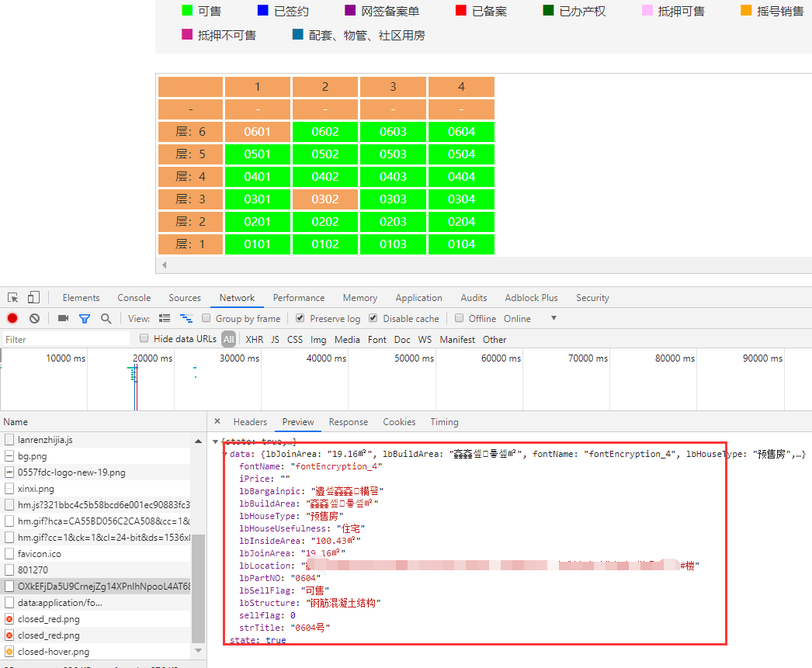
Task: Select lanrenzhijia.js request
Action: tap(95, 440)
